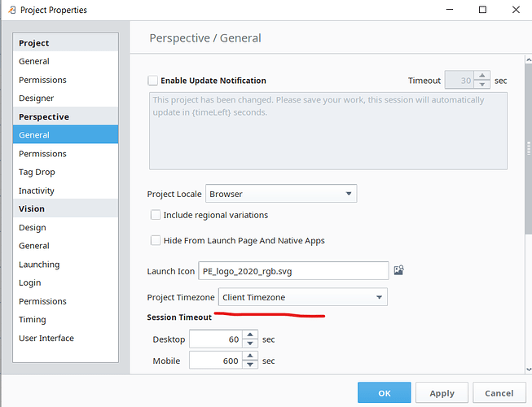Screen dimensions: 532x407
Task: Increase Mobile session timeout value
Action: tap(250, 357)
